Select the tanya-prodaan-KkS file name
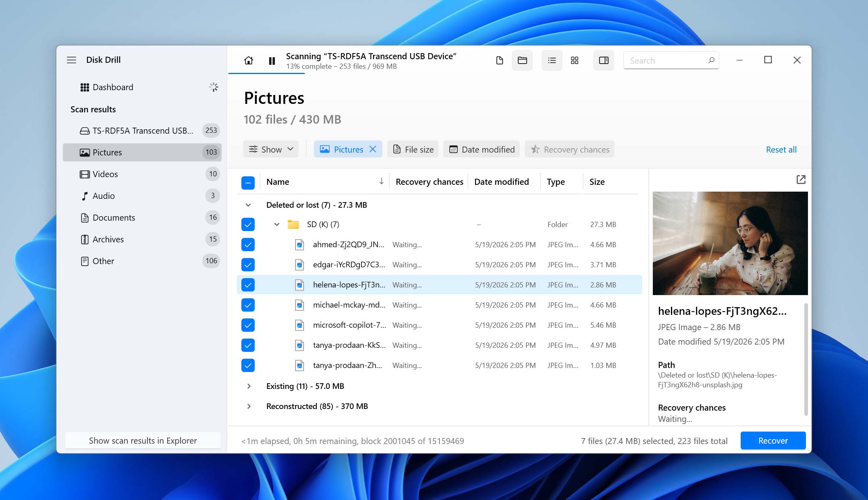868x500 pixels. point(349,345)
